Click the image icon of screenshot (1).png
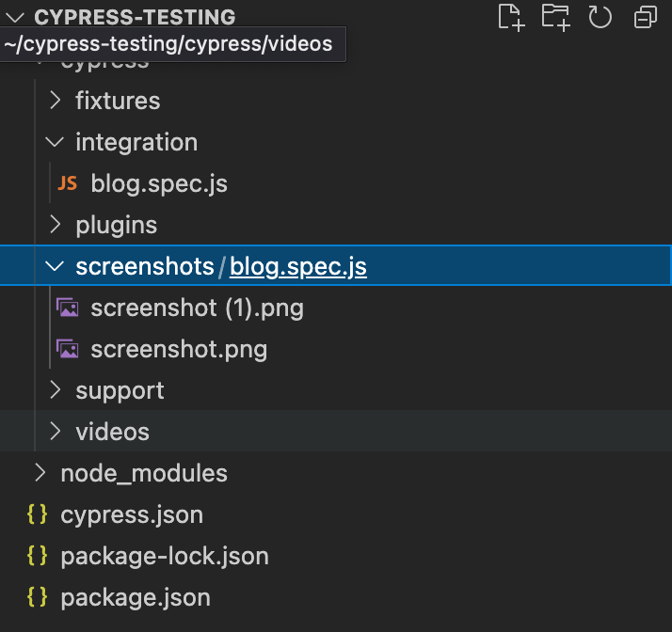 coord(67,308)
